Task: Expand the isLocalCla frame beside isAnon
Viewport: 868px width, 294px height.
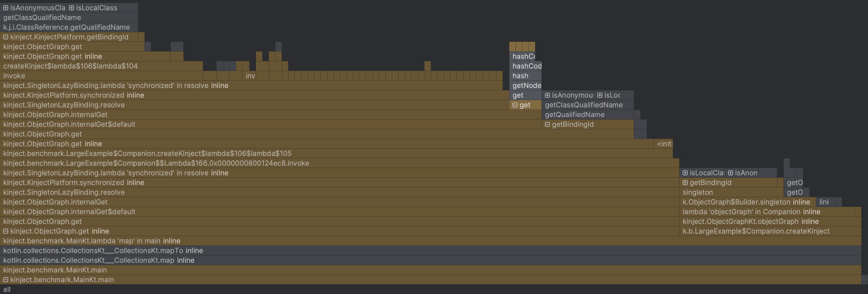Action: point(685,173)
